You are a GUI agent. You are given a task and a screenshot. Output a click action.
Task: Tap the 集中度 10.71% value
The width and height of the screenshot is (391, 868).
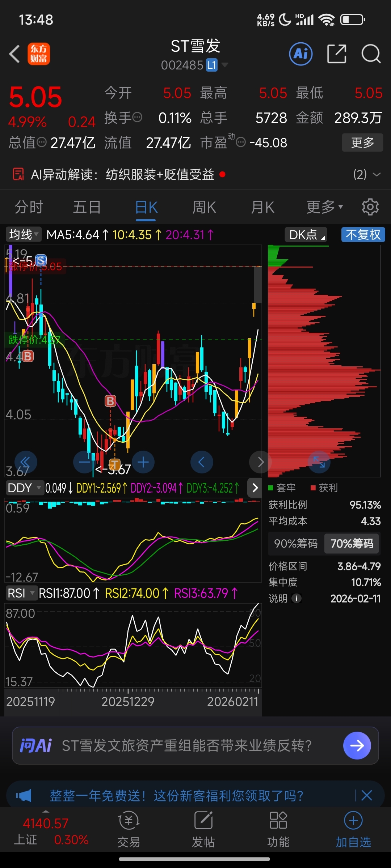click(x=366, y=582)
